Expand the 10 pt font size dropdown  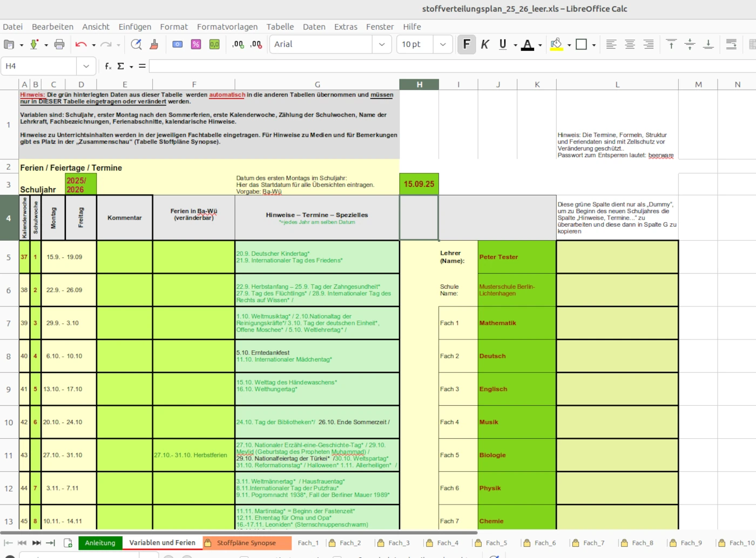pos(443,44)
